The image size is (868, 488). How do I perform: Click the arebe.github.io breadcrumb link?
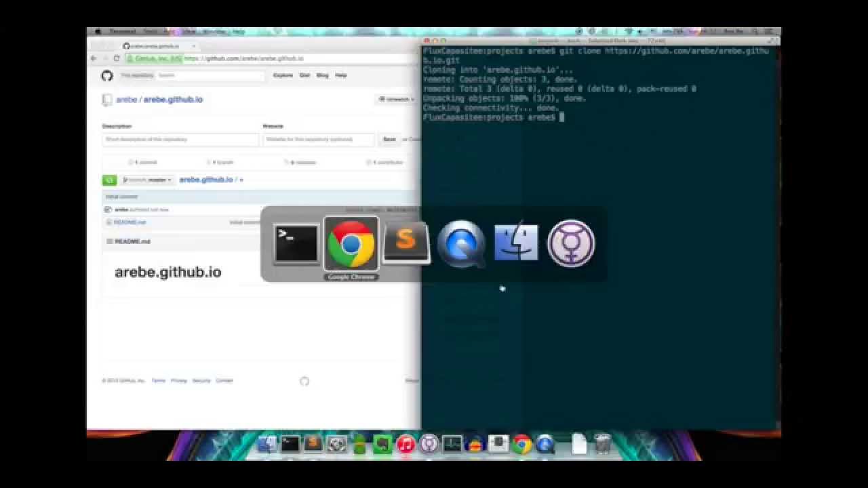pos(206,180)
